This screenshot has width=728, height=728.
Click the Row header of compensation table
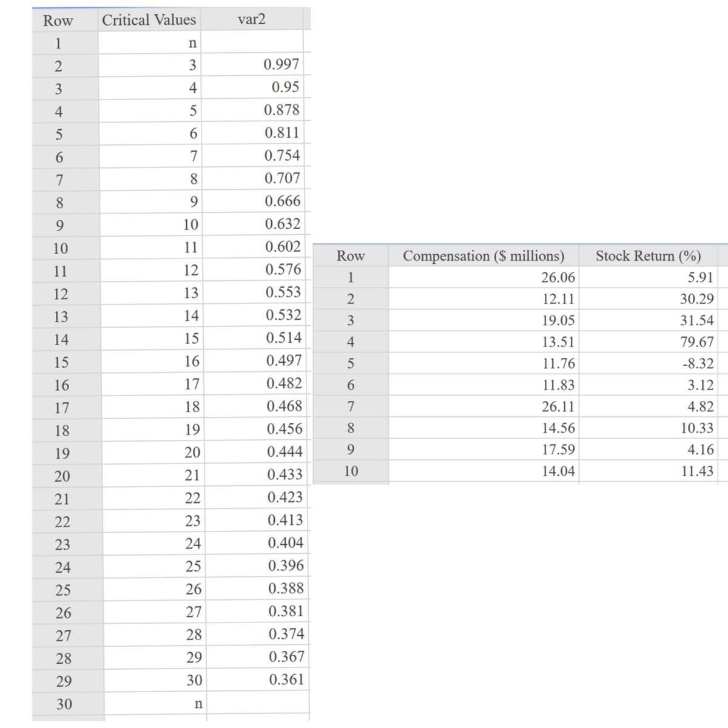(x=351, y=256)
